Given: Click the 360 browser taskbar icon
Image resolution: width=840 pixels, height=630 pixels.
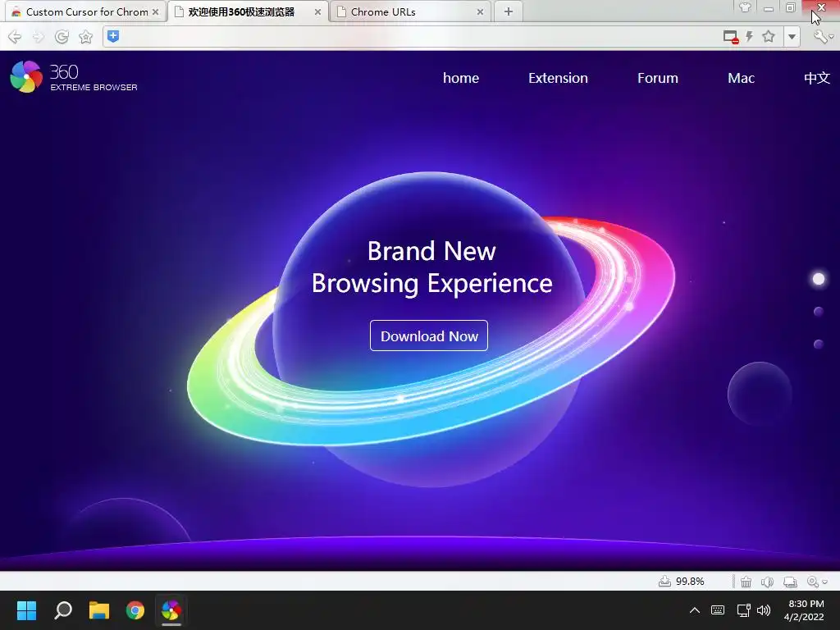Looking at the screenshot, I should 171,610.
